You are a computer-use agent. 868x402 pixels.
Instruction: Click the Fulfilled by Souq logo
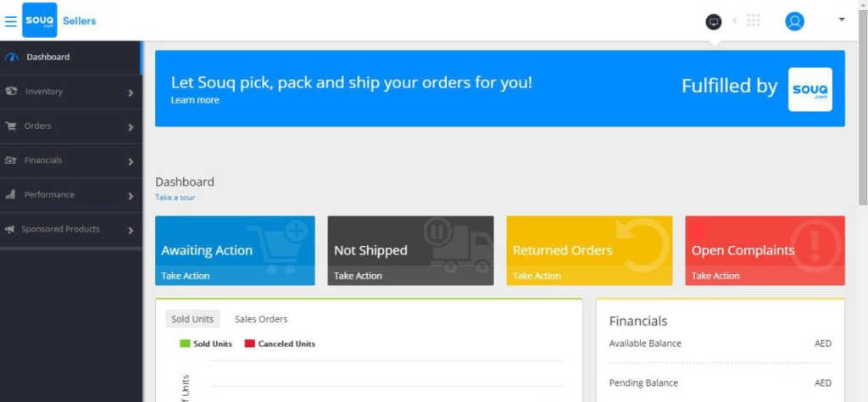(810, 89)
